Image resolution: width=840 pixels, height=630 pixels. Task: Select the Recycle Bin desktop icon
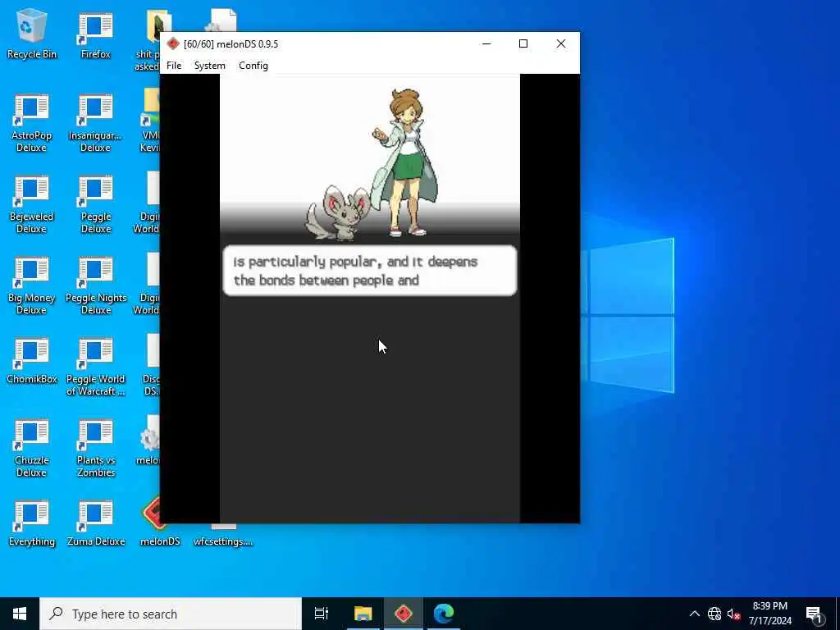pyautogui.click(x=32, y=34)
